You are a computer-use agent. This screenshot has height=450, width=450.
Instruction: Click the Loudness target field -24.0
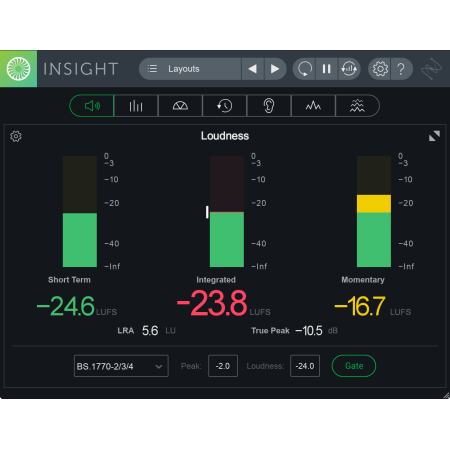[305, 366]
